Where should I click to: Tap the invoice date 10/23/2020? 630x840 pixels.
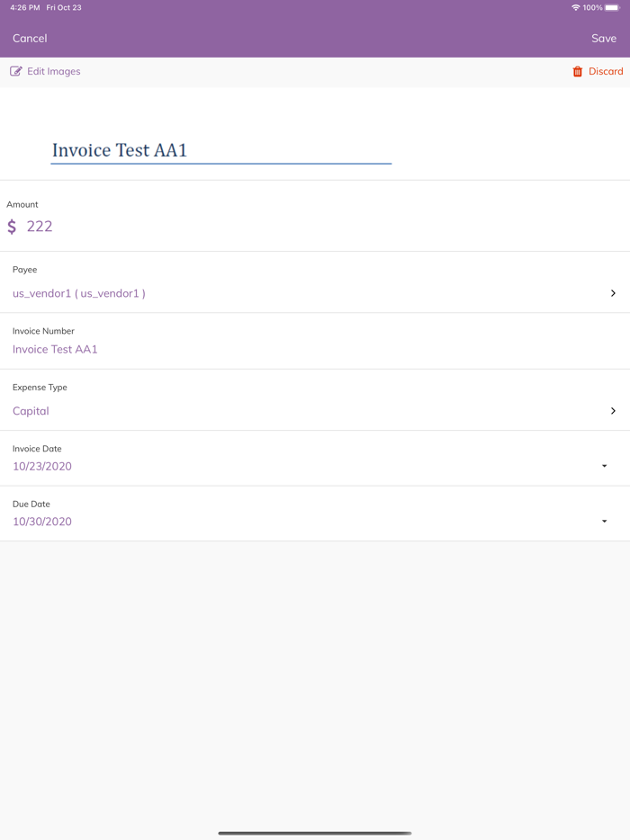click(x=42, y=466)
